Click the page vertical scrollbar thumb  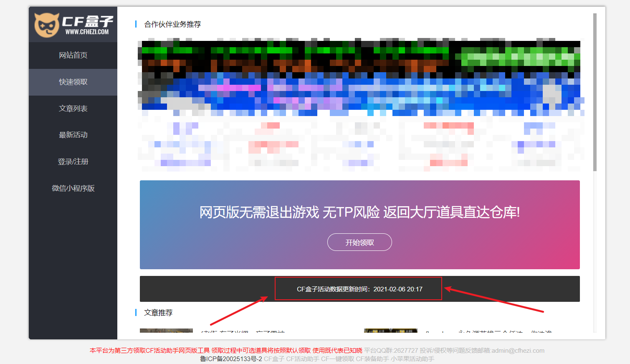click(x=595, y=92)
